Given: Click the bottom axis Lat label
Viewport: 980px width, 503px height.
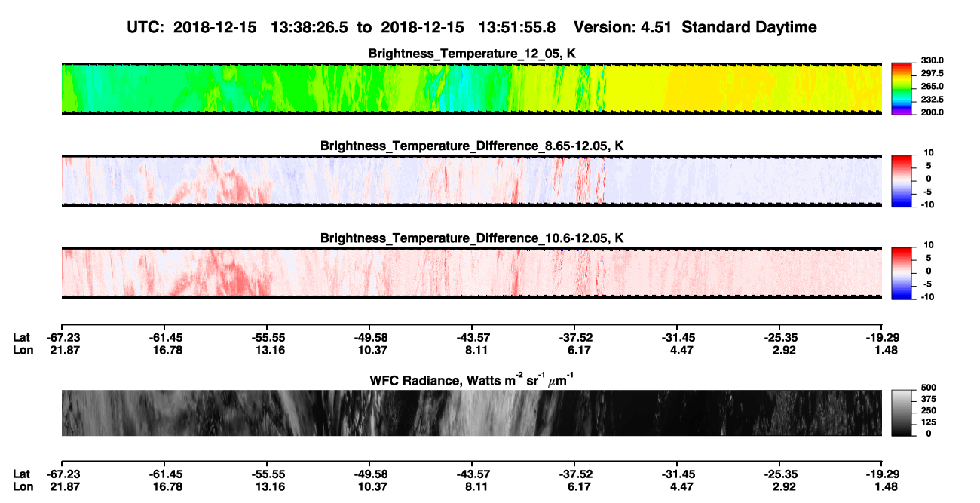Looking at the screenshot, I should 21,474.
